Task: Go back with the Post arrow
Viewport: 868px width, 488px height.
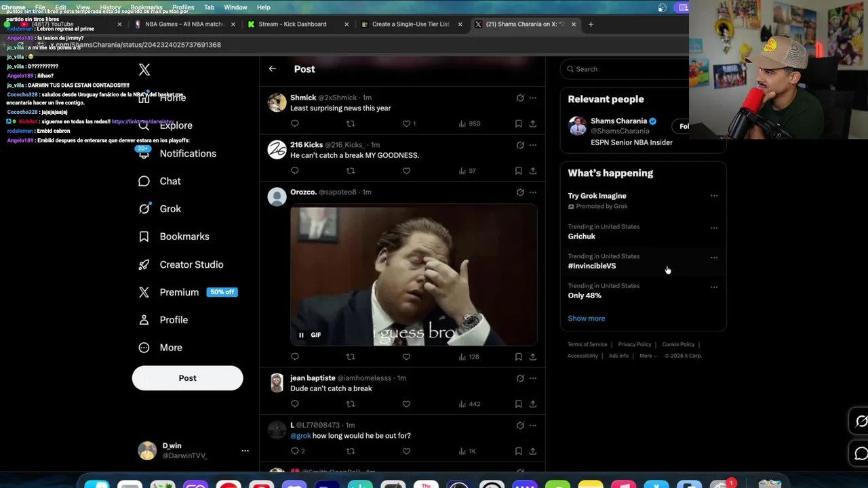Action: [x=272, y=68]
